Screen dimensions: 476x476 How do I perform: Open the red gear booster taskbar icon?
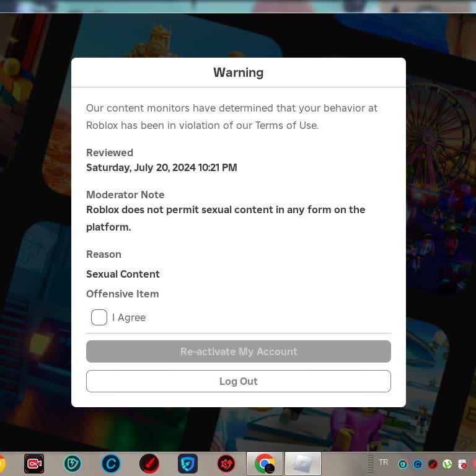(226, 464)
